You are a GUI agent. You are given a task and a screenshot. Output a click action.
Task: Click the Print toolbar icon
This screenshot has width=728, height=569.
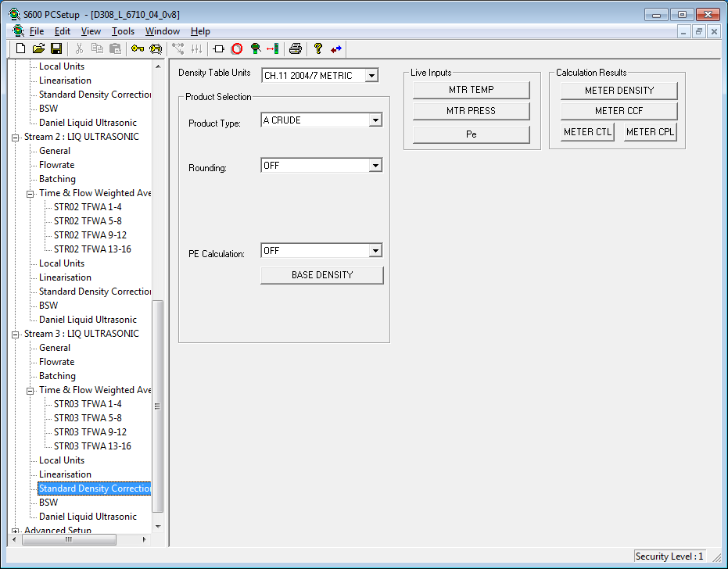pyautogui.click(x=296, y=48)
